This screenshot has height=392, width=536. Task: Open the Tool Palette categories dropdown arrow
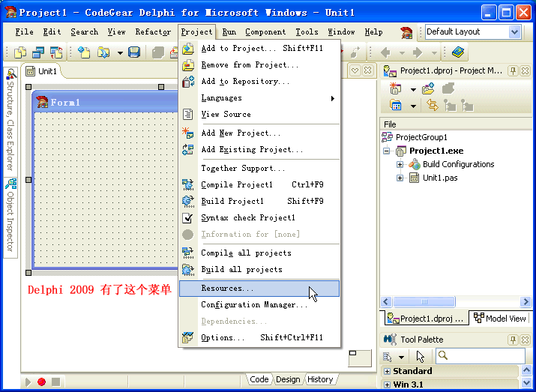pyautogui.click(x=401, y=358)
